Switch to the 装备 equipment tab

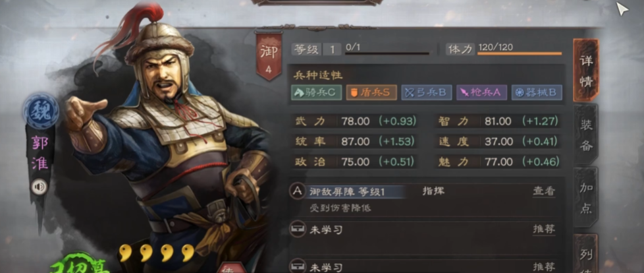point(586,135)
